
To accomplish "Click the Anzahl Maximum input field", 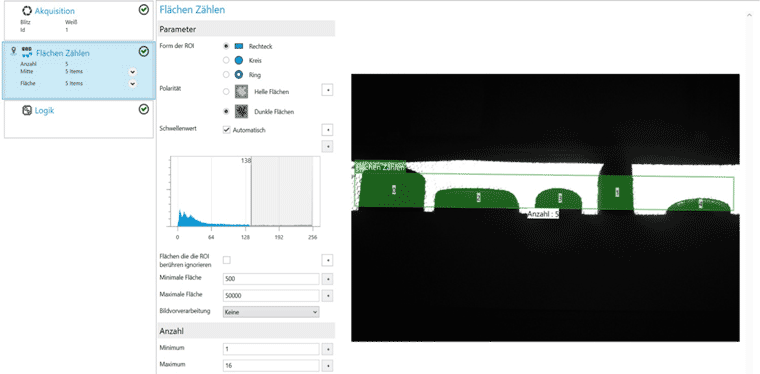I will [x=271, y=365].
